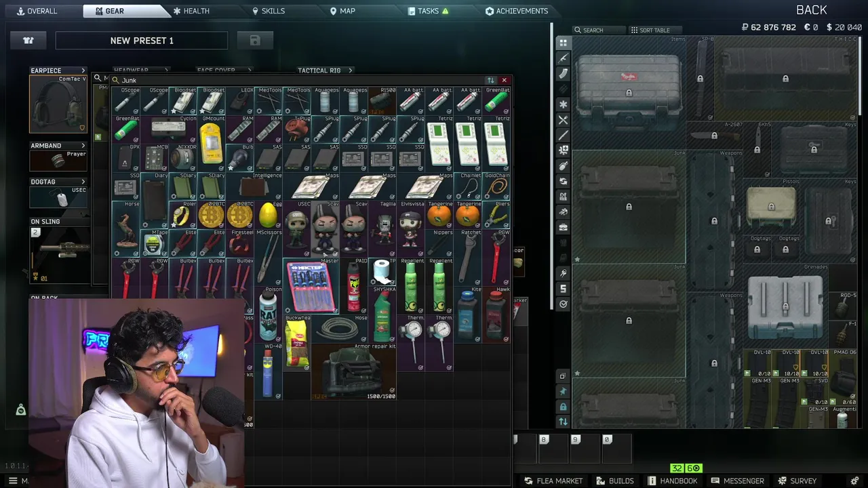868x488 pixels.
Task: Click the T-Plug item
Action: (x=296, y=129)
